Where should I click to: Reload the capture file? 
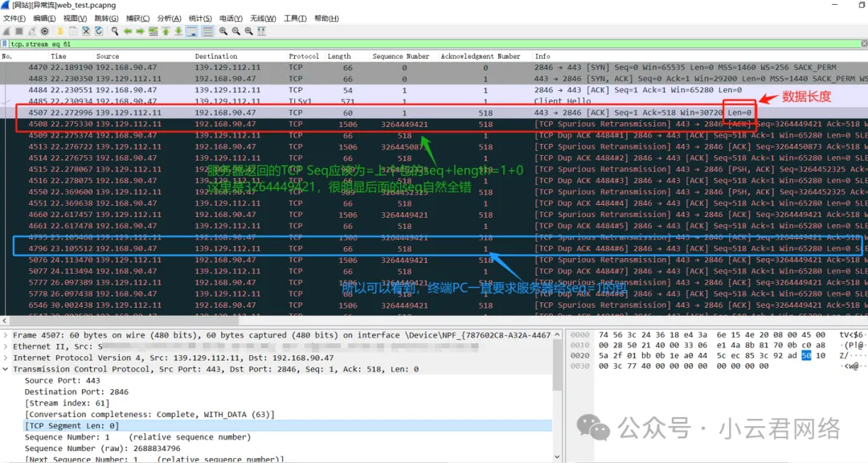click(99, 31)
